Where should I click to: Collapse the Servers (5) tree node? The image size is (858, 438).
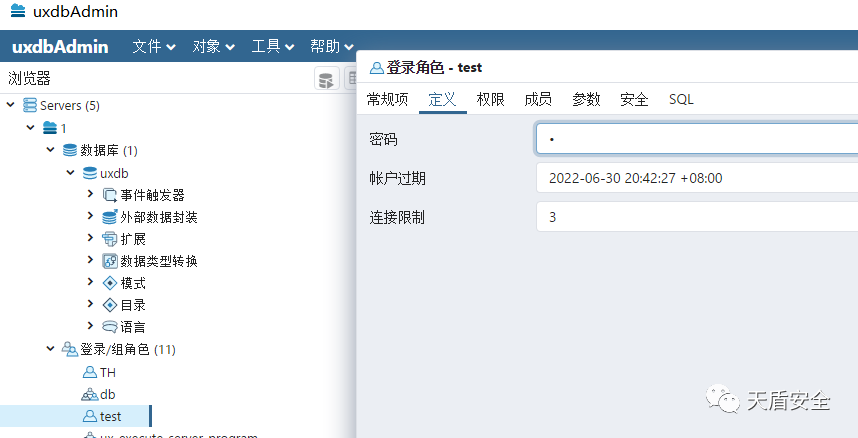[x=10, y=105]
